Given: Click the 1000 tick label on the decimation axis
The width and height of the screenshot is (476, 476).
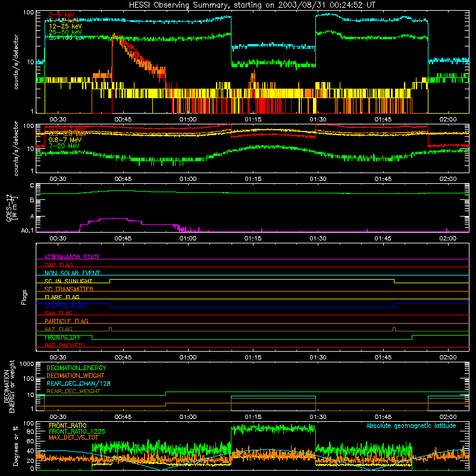Looking at the screenshot, I should coord(27,364).
